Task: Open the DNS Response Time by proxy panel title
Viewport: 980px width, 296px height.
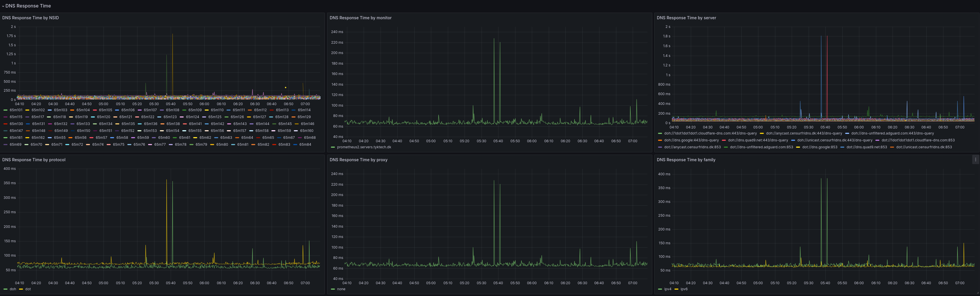Action: coord(358,160)
